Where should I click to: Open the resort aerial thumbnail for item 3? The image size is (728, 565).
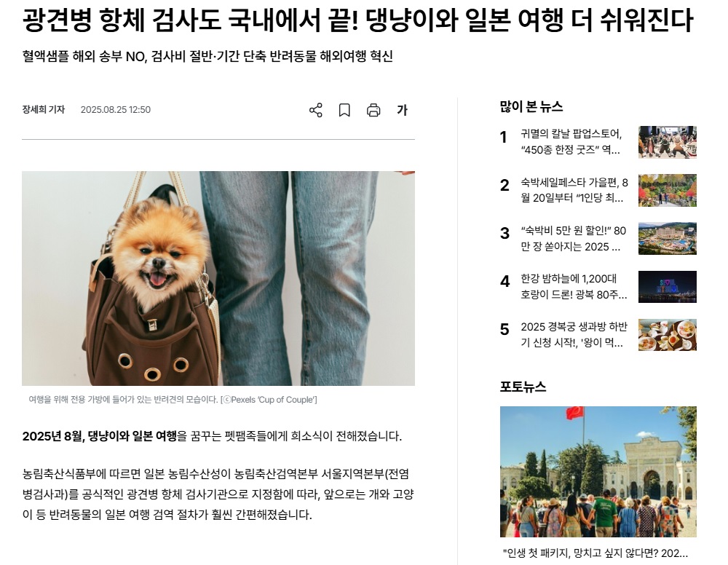(667, 238)
